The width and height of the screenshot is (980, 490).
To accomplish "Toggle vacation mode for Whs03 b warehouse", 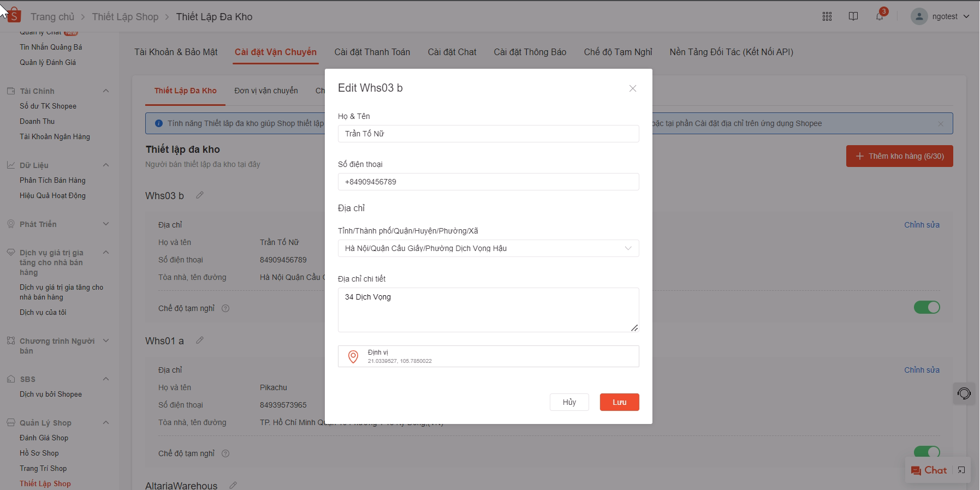I will [x=926, y=308].
